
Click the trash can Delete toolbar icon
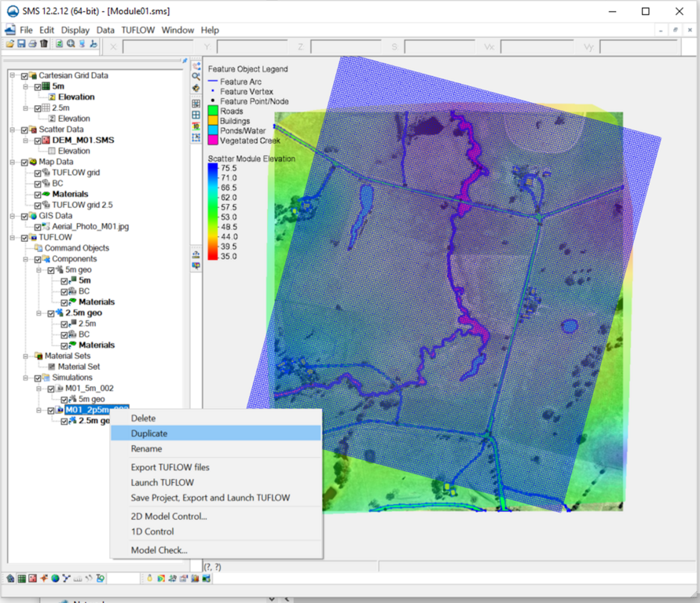[x=44, y=44]
